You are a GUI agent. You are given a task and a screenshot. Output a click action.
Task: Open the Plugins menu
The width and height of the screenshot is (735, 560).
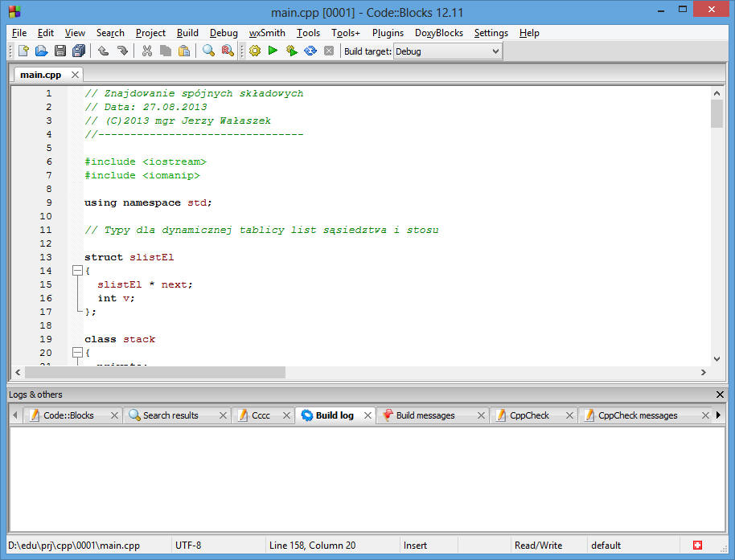(x=388, y=33)
